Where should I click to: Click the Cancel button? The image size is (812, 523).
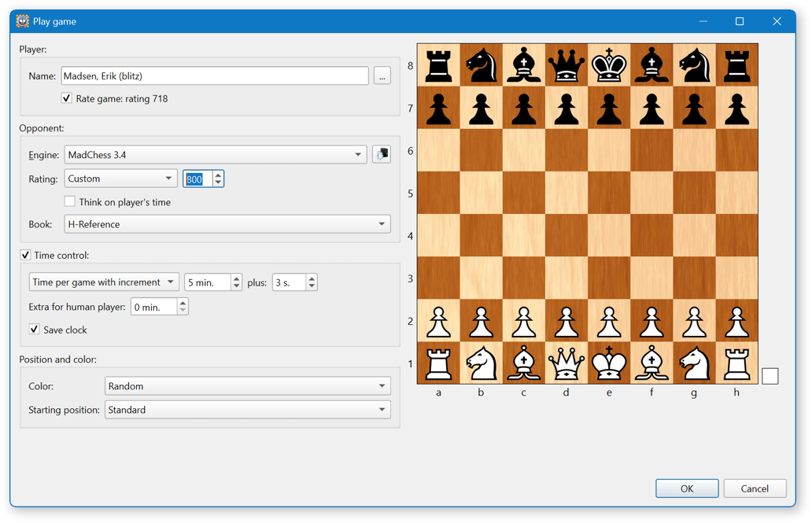click(755, 488)
